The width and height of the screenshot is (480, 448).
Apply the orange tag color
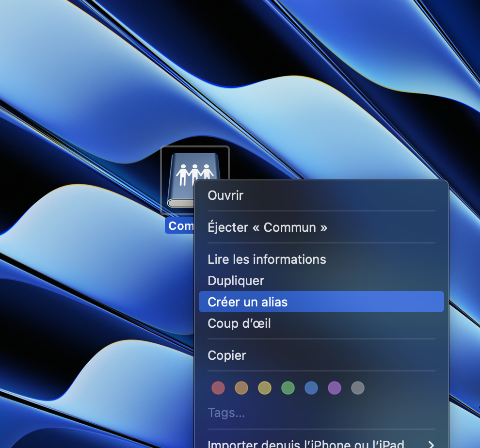[x=241, y=388]
